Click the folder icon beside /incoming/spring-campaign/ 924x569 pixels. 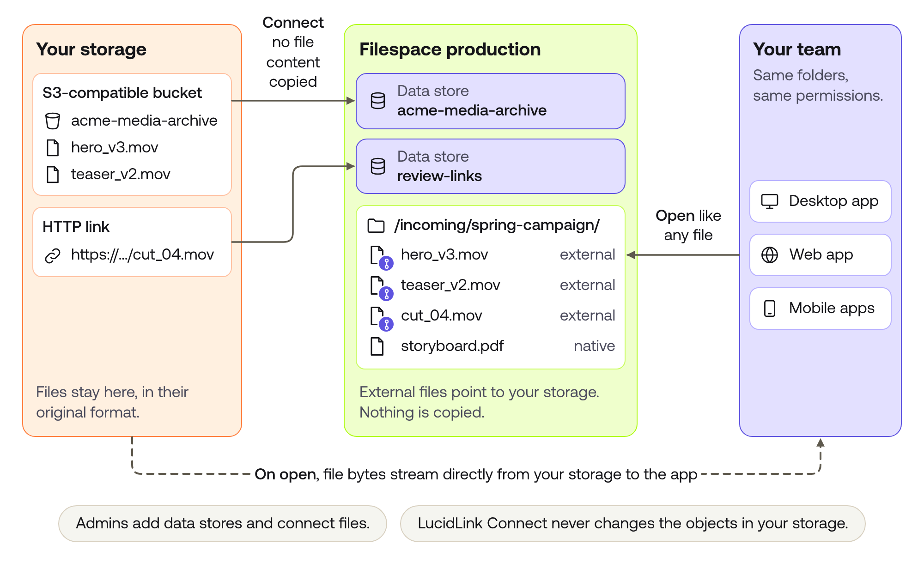376,225
